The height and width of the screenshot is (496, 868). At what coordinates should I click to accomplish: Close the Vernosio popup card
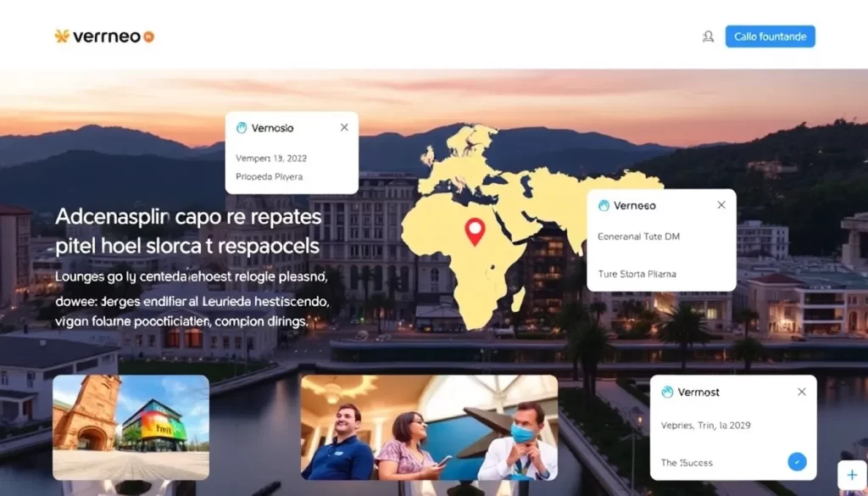click(344, 127)
